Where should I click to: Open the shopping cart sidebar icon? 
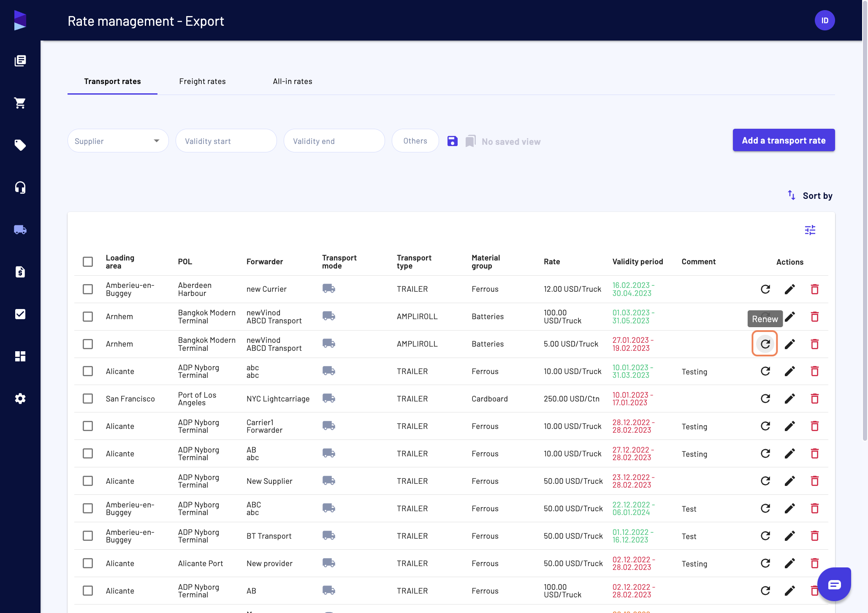(x=20, y=103)
